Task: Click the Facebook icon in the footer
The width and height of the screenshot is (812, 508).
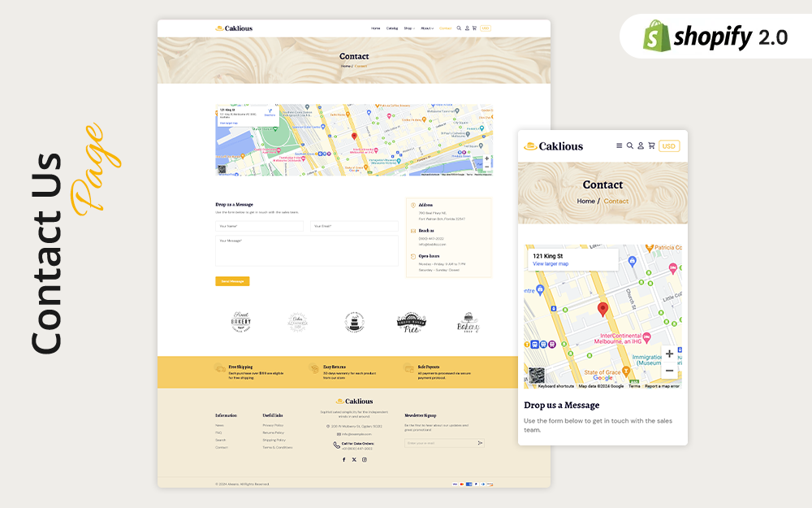Action: point(343,459)
